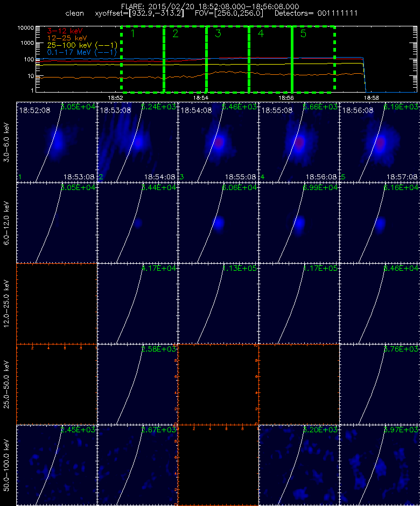Click interval number 5 in the lightcurve plot
This screenshot has height=506, width=420.
point(303,33)
